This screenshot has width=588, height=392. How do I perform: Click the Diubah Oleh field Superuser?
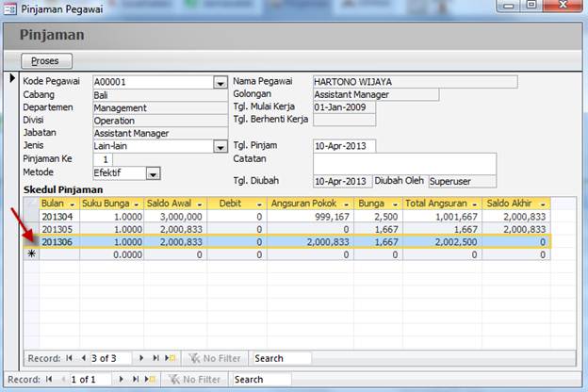(x=463, y=181)
